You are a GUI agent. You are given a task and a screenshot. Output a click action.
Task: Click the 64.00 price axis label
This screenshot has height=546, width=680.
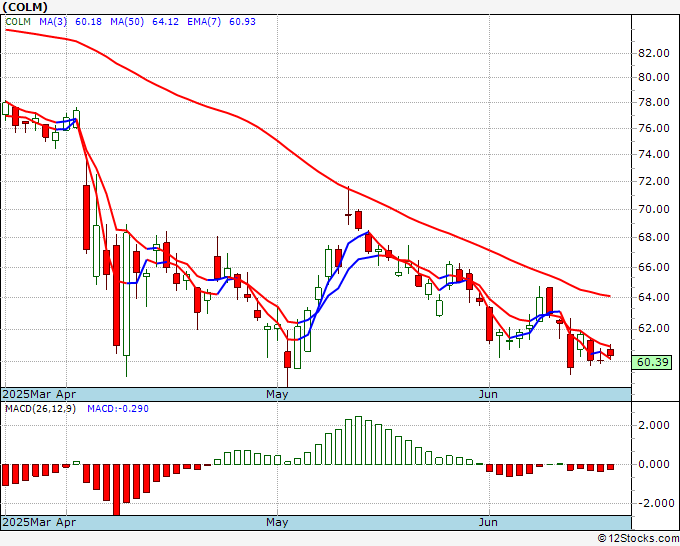coord(654,298)
